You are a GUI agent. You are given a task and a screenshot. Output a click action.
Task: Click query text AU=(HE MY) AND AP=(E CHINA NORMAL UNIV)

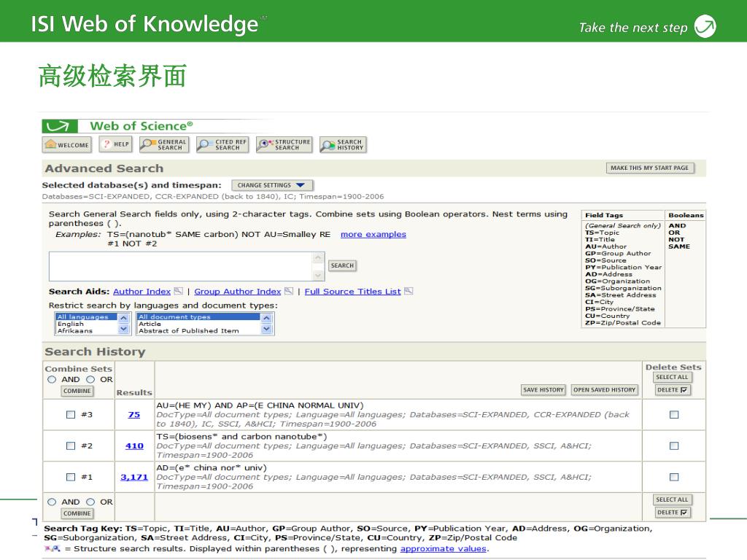coord(260,405)
